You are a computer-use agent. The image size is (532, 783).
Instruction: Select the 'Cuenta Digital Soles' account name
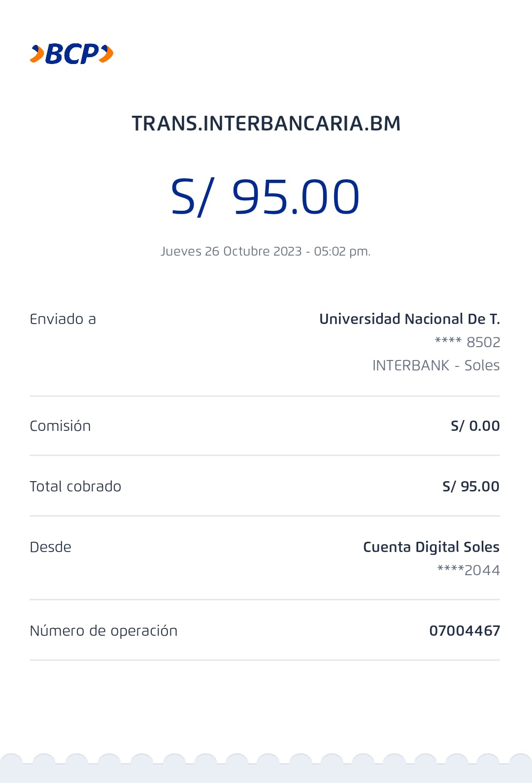pos(431,547)
